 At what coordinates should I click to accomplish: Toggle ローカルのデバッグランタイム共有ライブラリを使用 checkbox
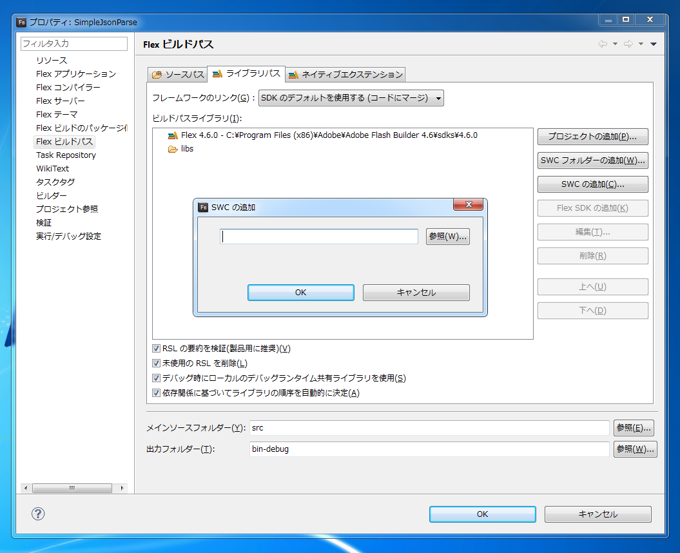156,378
